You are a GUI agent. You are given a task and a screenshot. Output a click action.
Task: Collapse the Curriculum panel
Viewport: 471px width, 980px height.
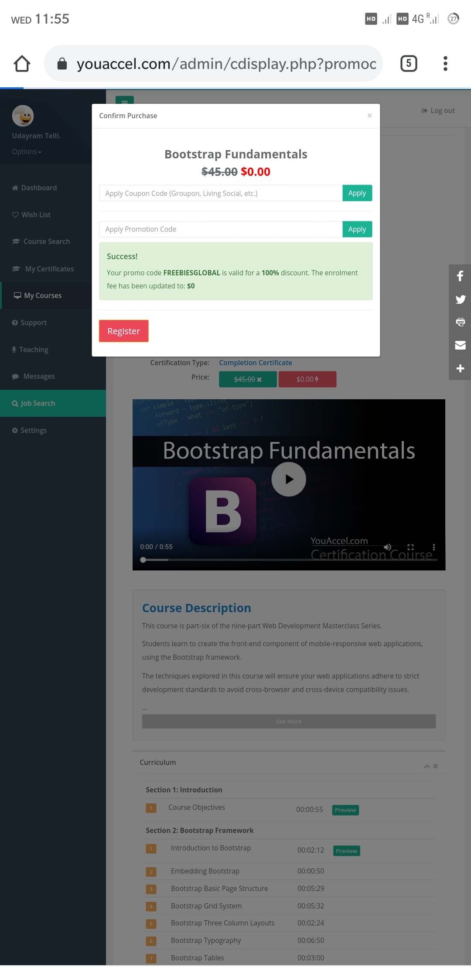pyautogui.click(x=427, y=767)
